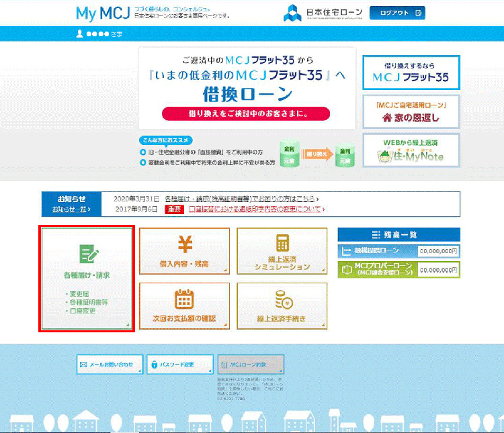Click the user profile icon next to さま
504x433 pixels.
(x=79, y=34)
